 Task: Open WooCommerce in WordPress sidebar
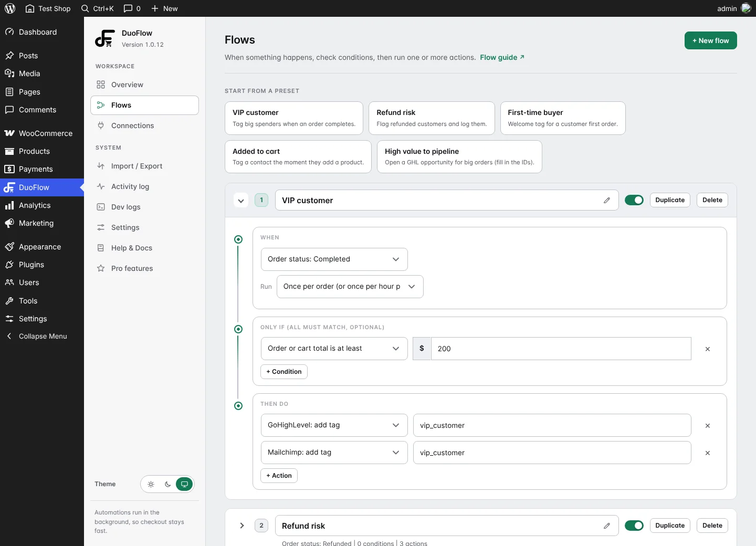tap(42, 133)
